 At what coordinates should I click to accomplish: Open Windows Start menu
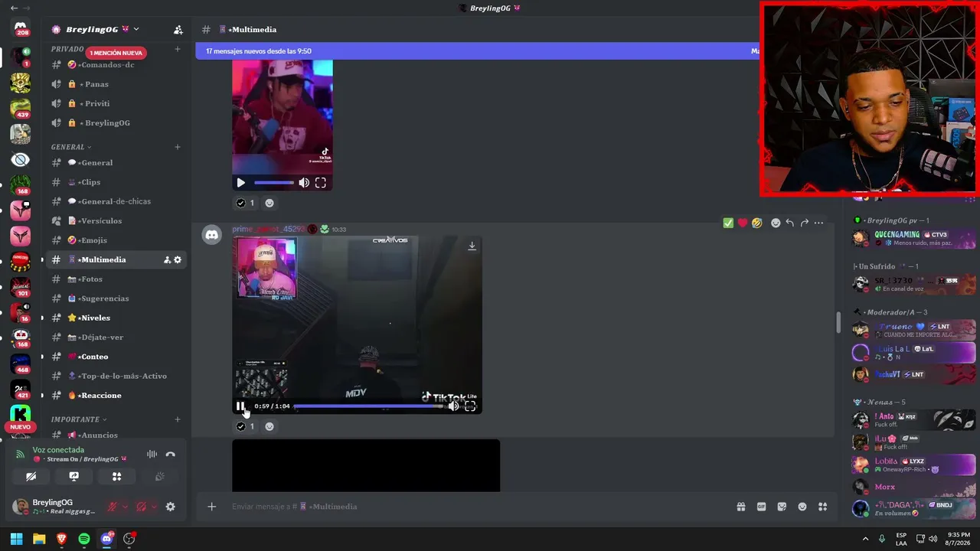(16, 539)
